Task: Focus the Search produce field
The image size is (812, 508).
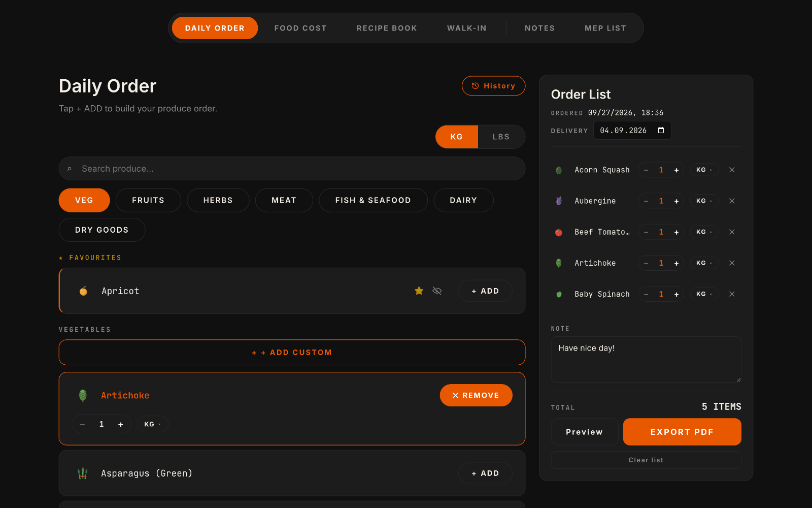Action: click(x=292, y=169)
